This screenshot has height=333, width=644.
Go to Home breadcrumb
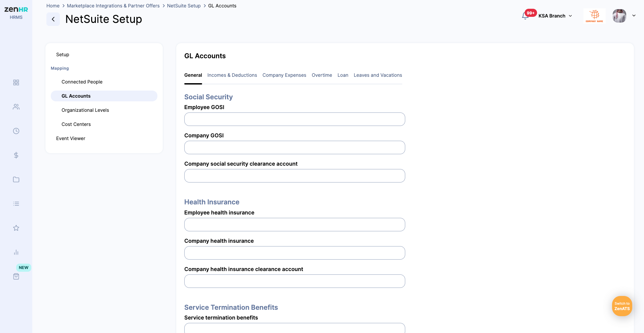point(53,6)
